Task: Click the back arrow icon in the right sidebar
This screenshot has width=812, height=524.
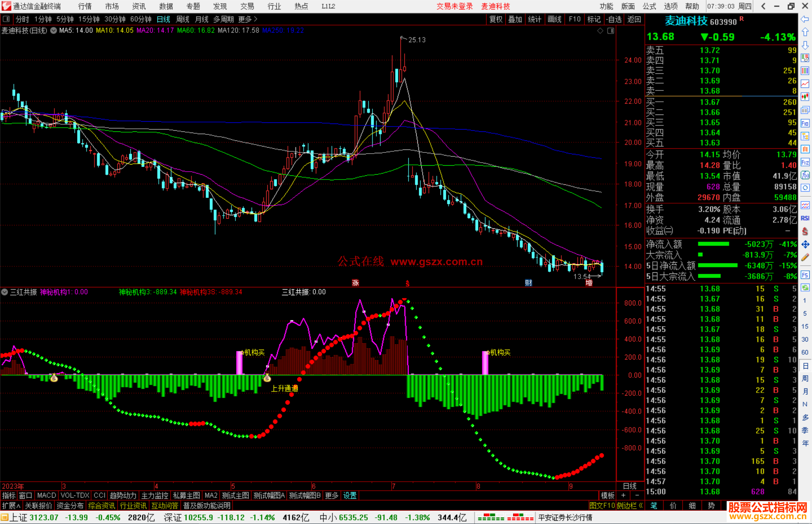Action: pyautogui.click(x=805, y=19)
